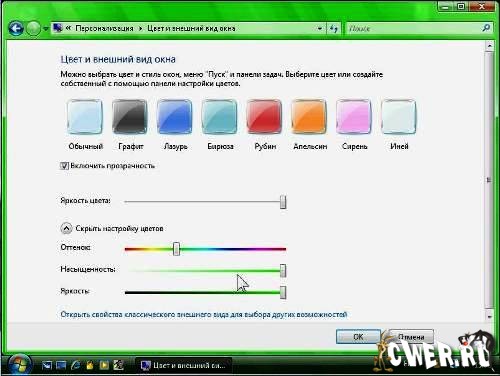Click the magnifier search icon
This screenshot has height=376, width=500.
coord(486,28)
